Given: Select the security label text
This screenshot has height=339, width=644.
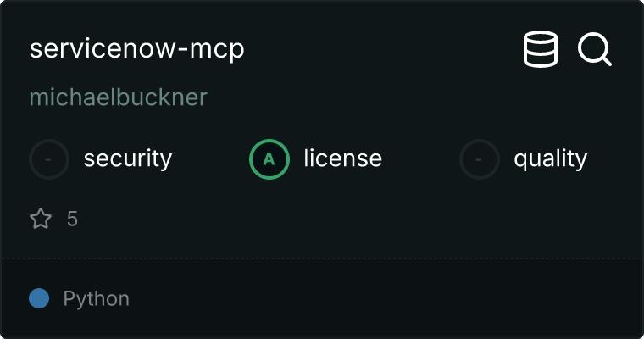Looking at the screenshot, I should point(128,159).
